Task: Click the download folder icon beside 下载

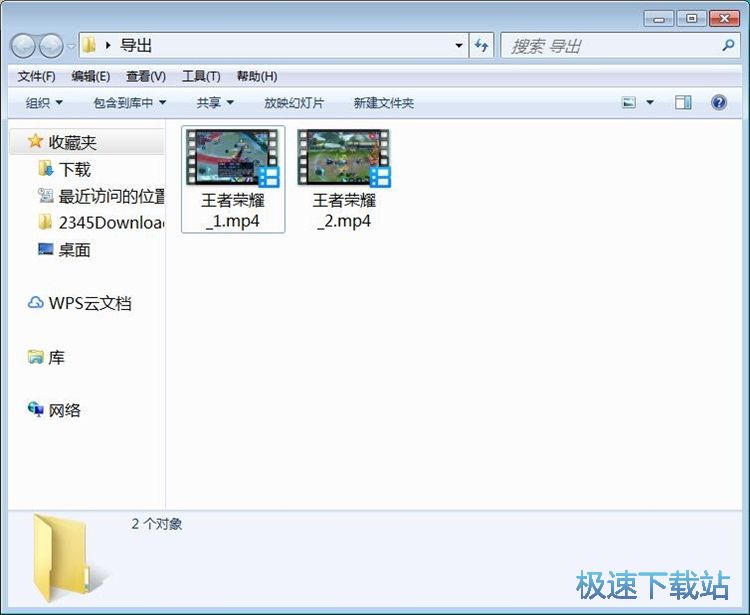Action: click(46, 168)
